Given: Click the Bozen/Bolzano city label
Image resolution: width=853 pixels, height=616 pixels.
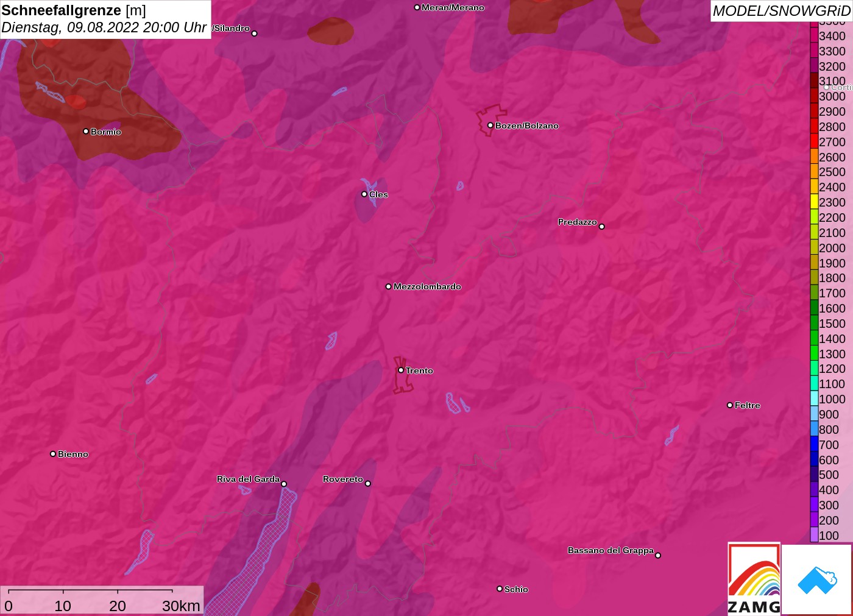Looking at the screenshot, I should pyautogui.click(x=527, y=126).
